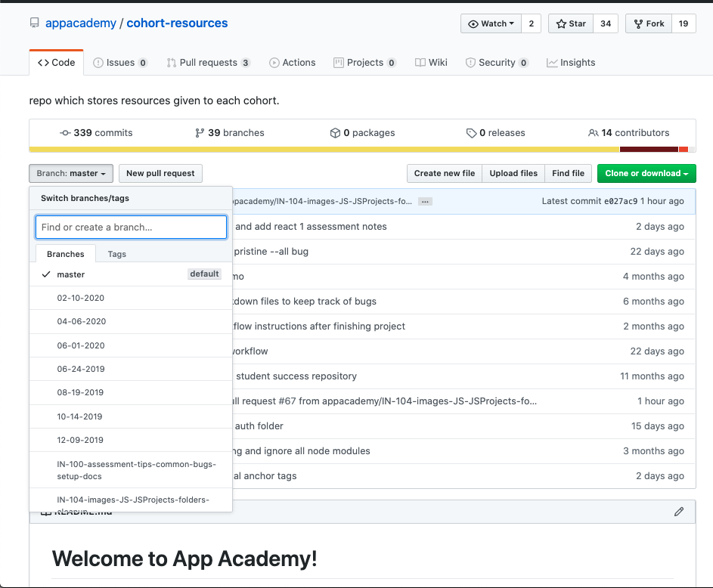Expand the Clone or download menu
The width and height of the screenshot is (713, 588).
click(x=646, y=173)
